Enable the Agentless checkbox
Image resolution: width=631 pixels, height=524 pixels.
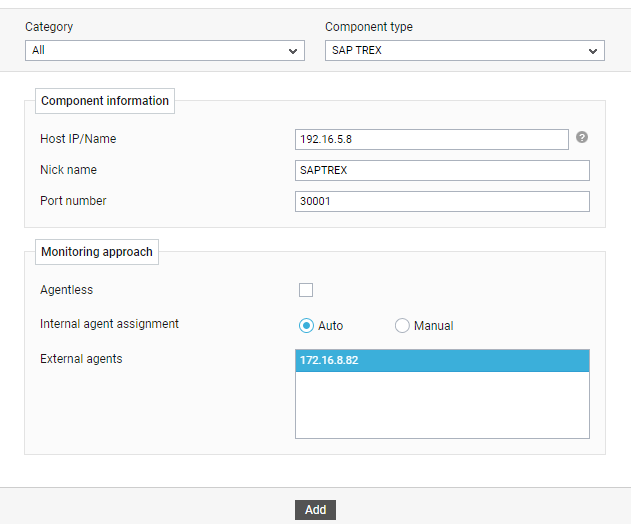tap(306, 290)
